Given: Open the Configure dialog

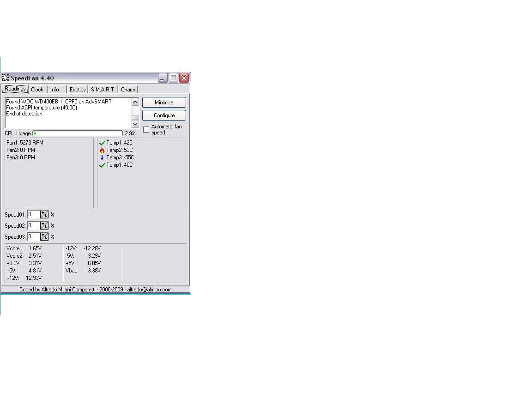Looking at the screenshot, I should click(164, 115).
